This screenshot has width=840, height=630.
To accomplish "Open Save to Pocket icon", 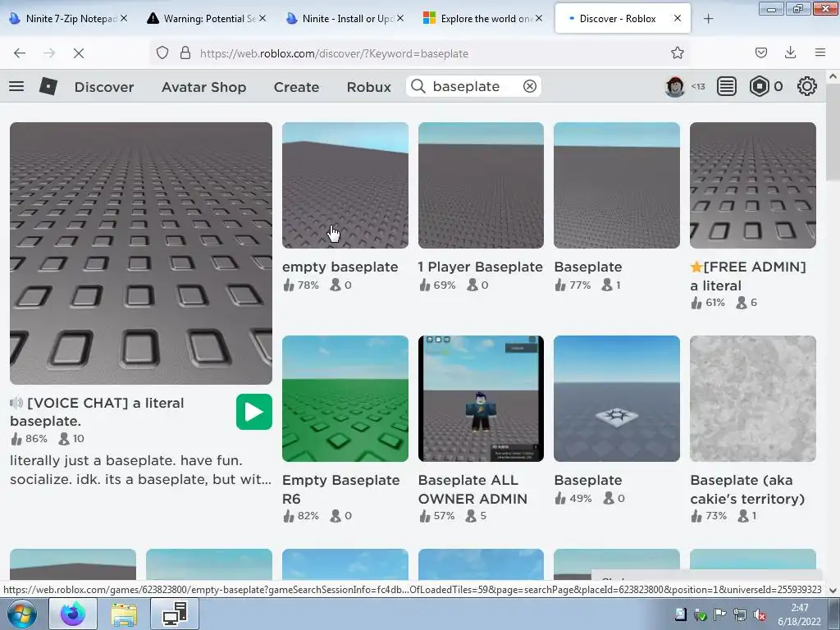I will click(760, 52).
